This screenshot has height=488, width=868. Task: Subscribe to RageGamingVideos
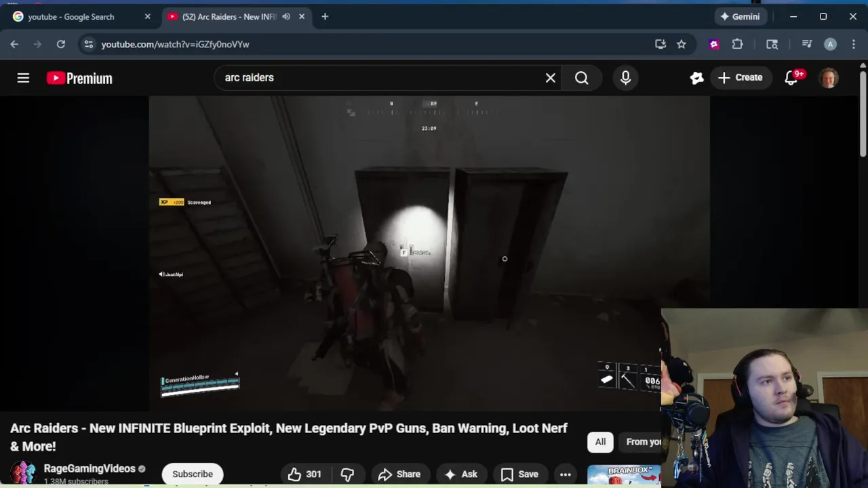(x=193, y=474)
